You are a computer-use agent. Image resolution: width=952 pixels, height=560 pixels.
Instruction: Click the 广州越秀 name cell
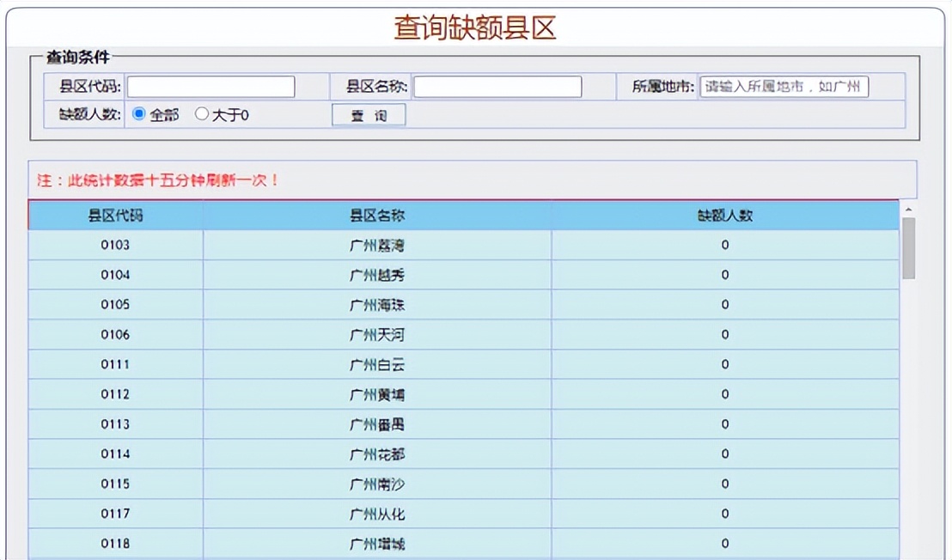click(377, 275)
